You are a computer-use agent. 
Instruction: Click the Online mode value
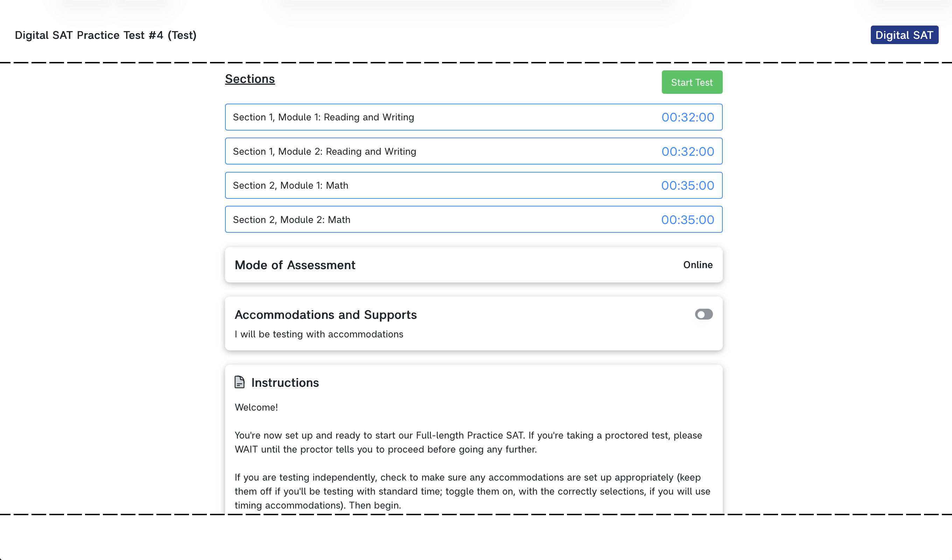pyautogui.click(x=698, y=265)
